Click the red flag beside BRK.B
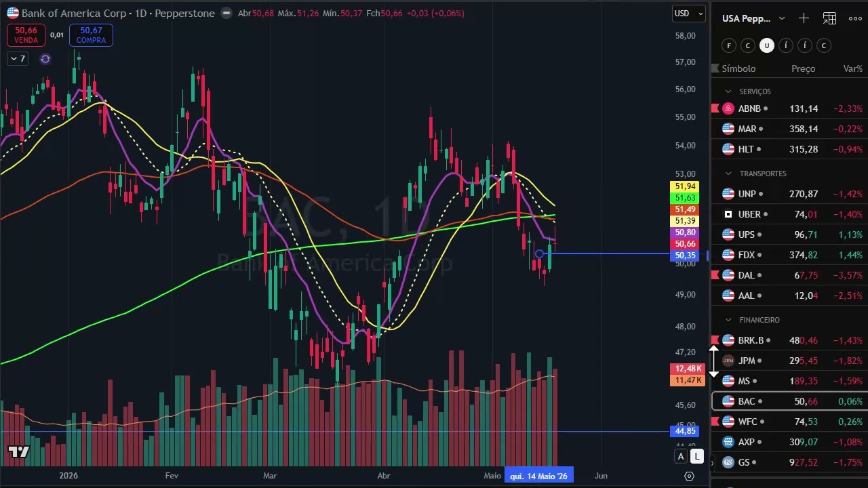Image resolution: width=868 pixels, height=488 pixels. click(714, 340)
